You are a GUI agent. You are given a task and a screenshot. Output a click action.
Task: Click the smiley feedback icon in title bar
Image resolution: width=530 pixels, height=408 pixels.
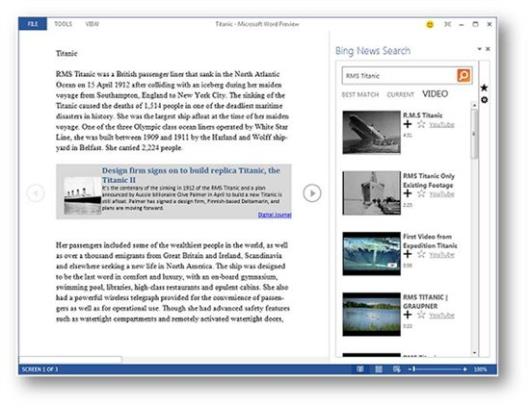(x=430, y=24)
